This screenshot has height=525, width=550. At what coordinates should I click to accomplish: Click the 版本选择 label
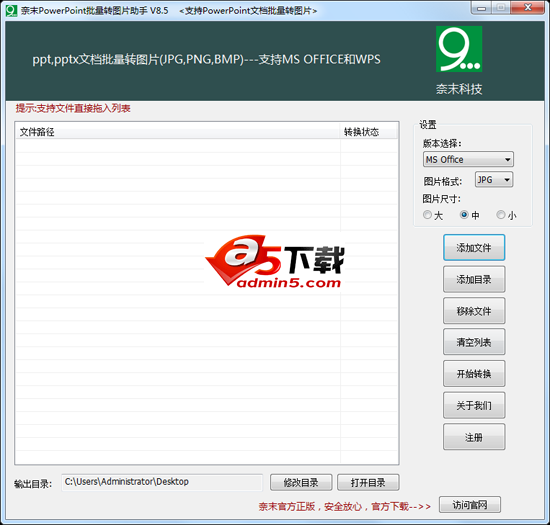[x=442, y=143]
